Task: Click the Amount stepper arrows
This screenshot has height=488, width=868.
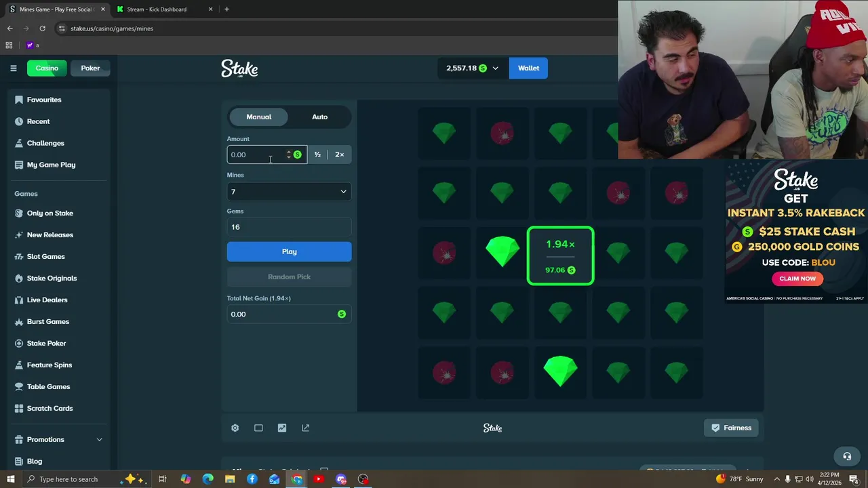Action: [289, 155]
